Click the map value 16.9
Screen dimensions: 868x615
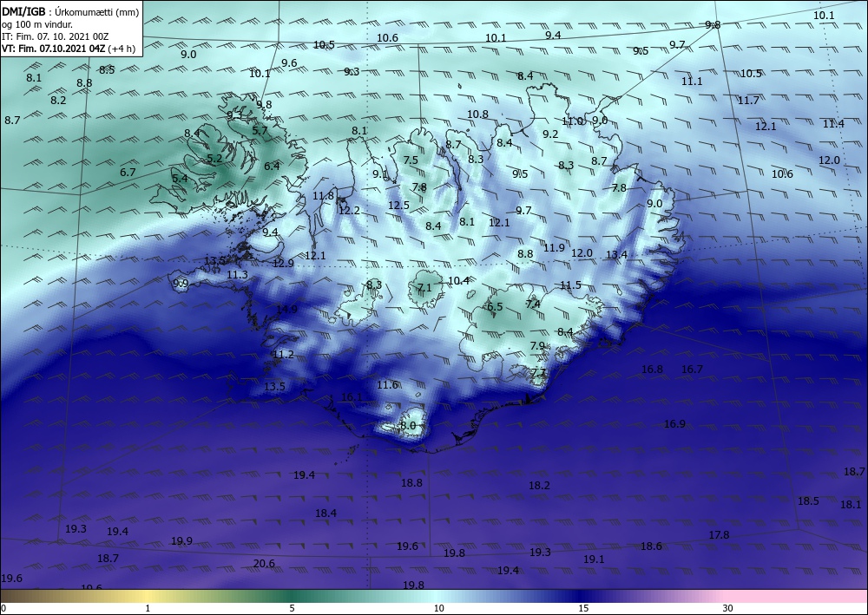pos(674,423)
